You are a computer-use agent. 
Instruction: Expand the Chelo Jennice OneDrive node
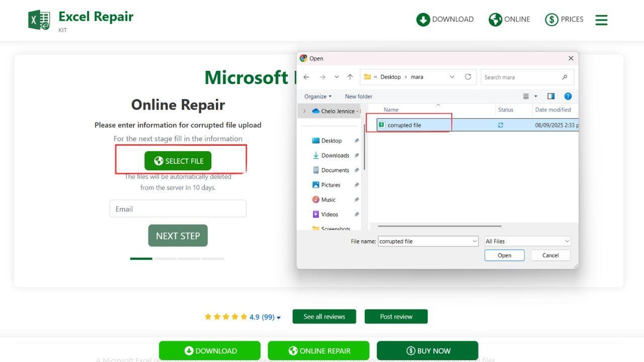(304, 111)
